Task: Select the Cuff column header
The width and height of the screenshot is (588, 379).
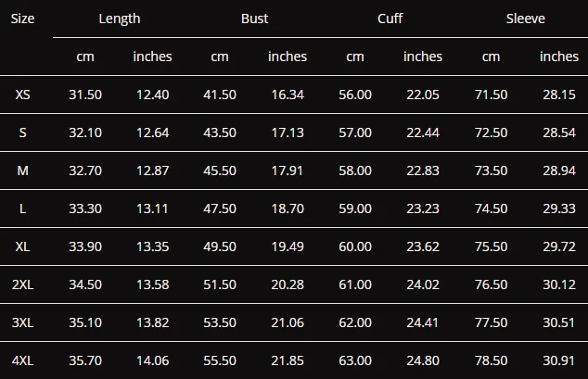Action: tap(390, 19)
